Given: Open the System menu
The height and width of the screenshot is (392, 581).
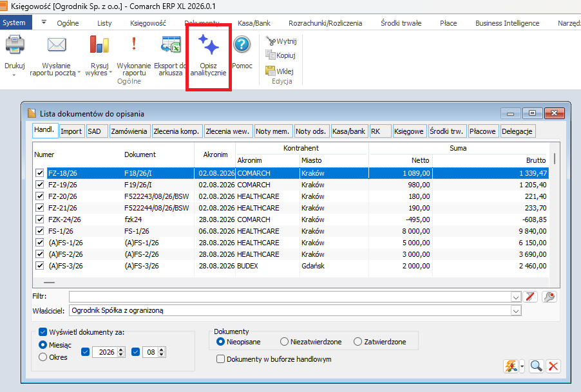Looking at the screenshot, I should 16,23.
